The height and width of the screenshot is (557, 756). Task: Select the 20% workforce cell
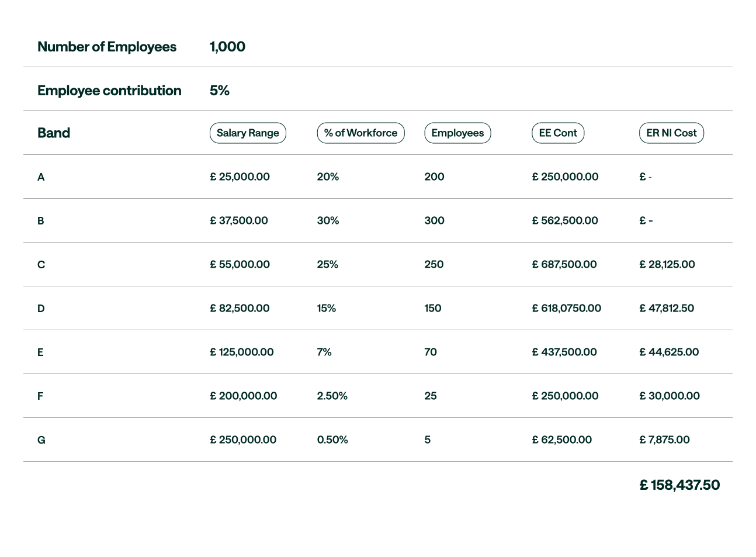tap(328, 177)
